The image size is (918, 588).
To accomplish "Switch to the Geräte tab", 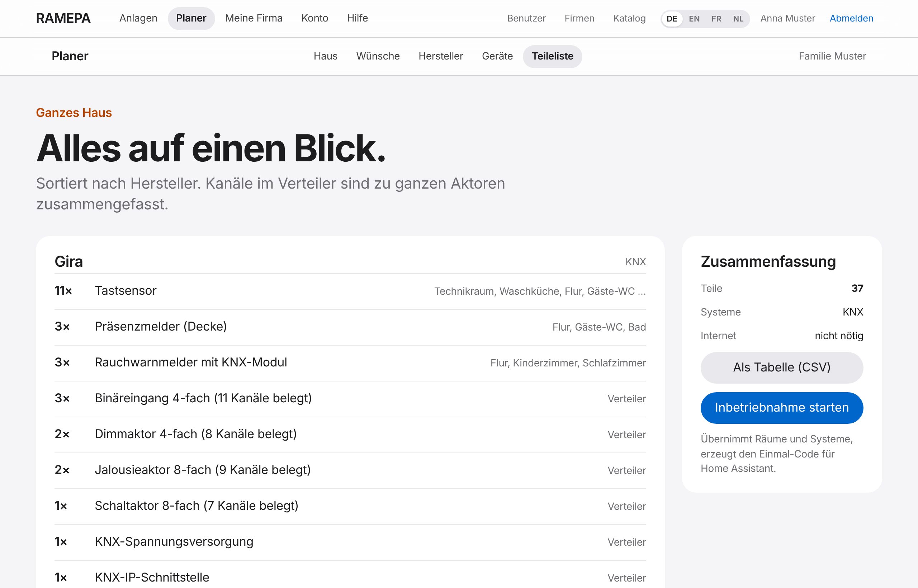I will coord(497,56).
